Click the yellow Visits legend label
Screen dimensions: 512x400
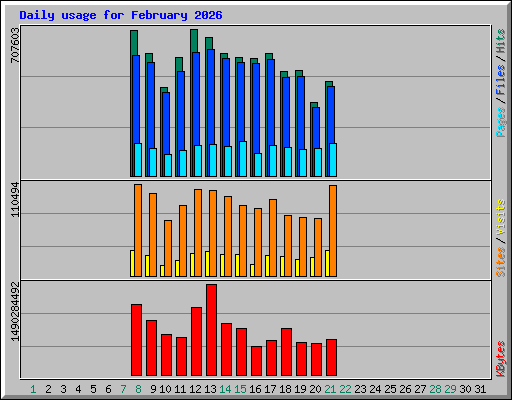(x=500, y=217)
